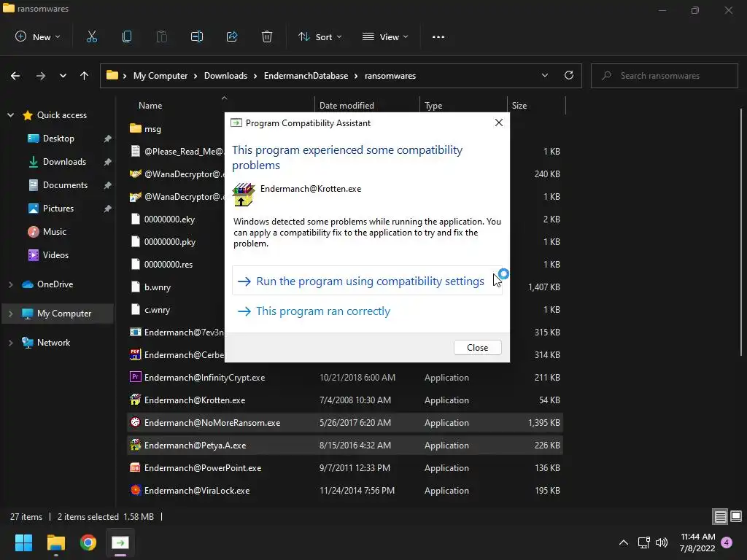
Task: Open Downloads in Quick access sidebar
Action: tap(64, 161)
